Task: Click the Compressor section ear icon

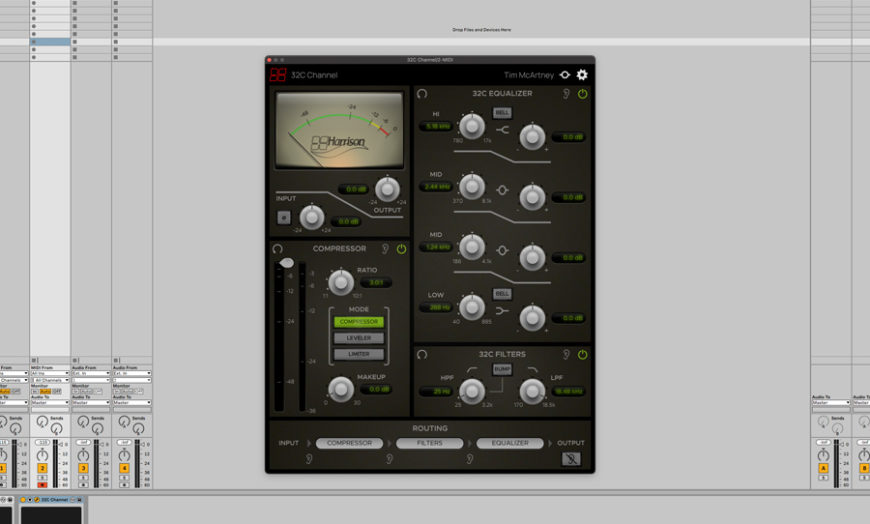Action: pyautogui.click(x=385, y=249)
